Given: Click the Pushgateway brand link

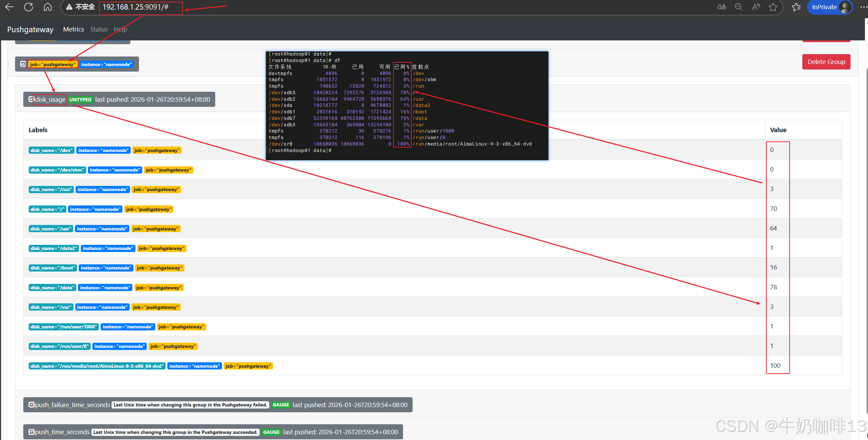Looking at the screenshot, I should point(30,29).
